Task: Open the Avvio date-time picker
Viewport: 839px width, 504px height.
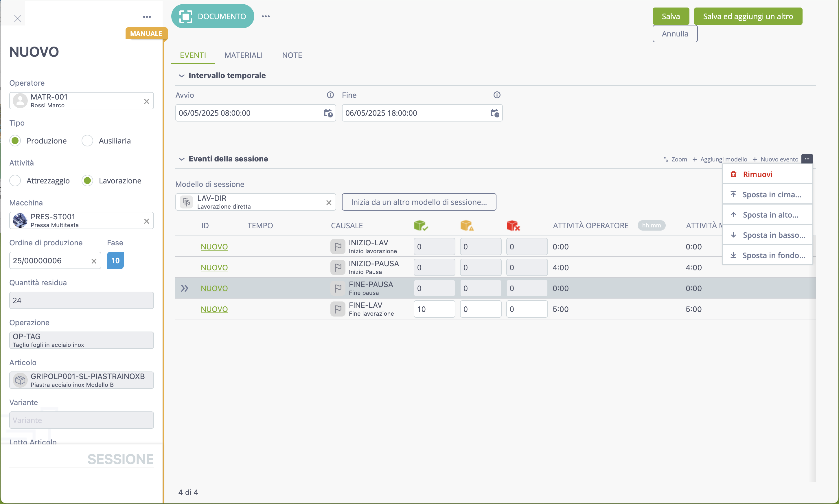Action: [328, 113]
